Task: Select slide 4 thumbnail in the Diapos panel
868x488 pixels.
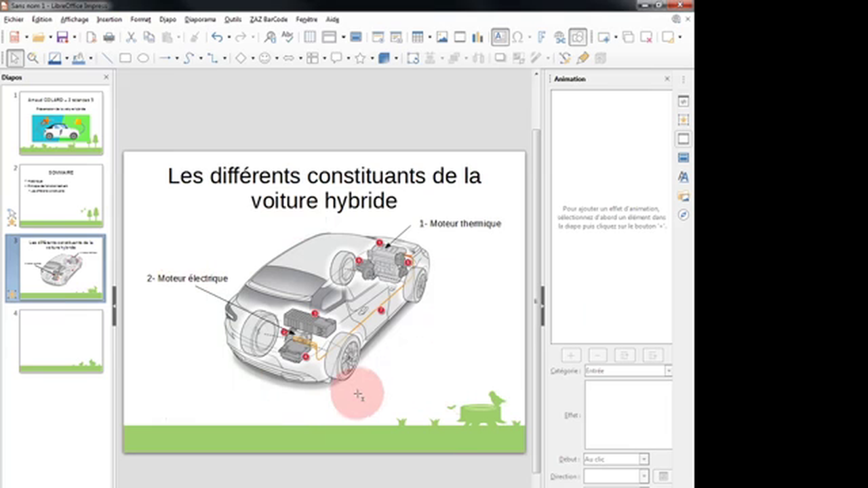Action: coord(61,341)
